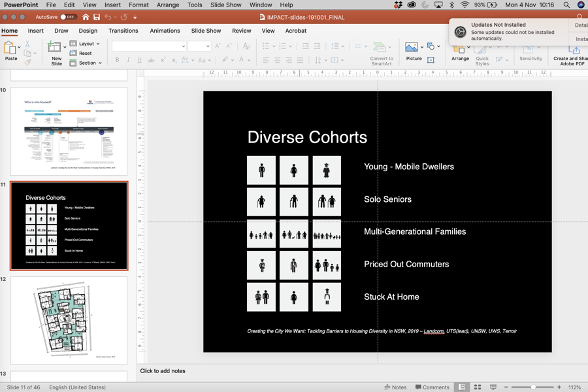Click the Undo arrow icon
This screenshot has height=392, width=588.
(x=108, y=17)
